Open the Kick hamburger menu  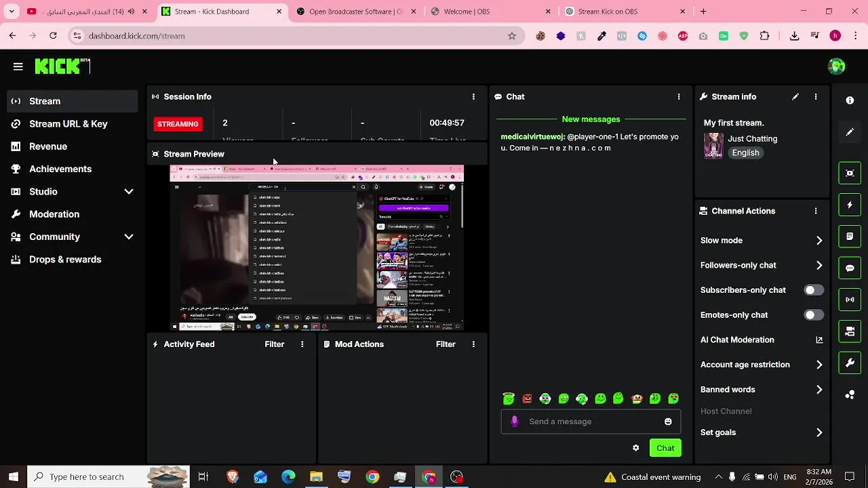(x=18, y=66)
